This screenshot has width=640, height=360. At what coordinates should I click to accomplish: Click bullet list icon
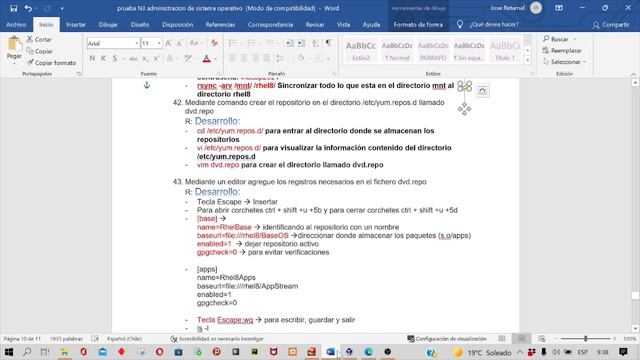[x=233, y=43]
